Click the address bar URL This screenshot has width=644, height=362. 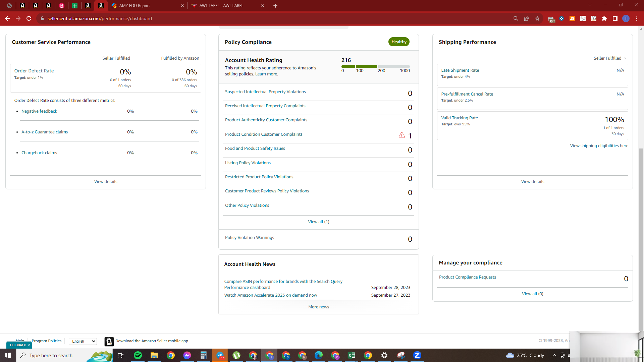[x=100, y=18]
